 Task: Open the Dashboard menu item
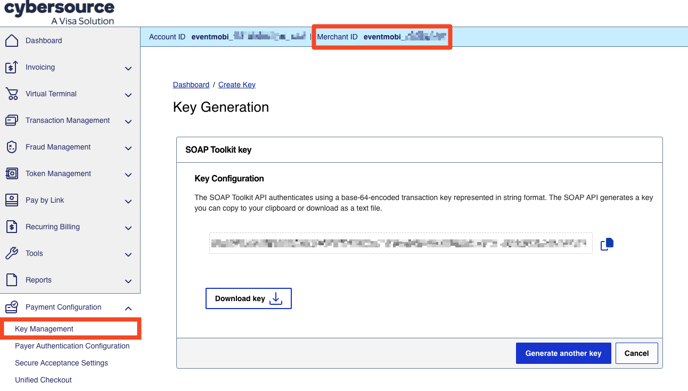pos(43,40)
